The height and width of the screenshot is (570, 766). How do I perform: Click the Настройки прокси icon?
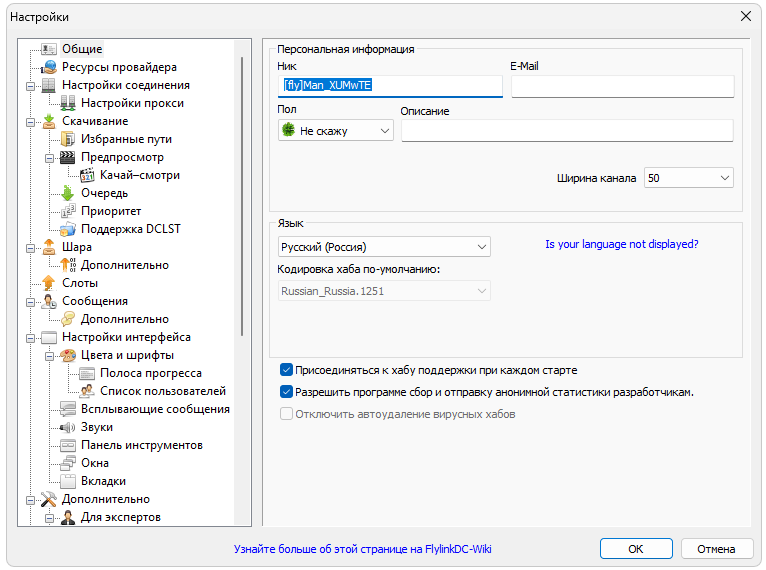point(68,103)
